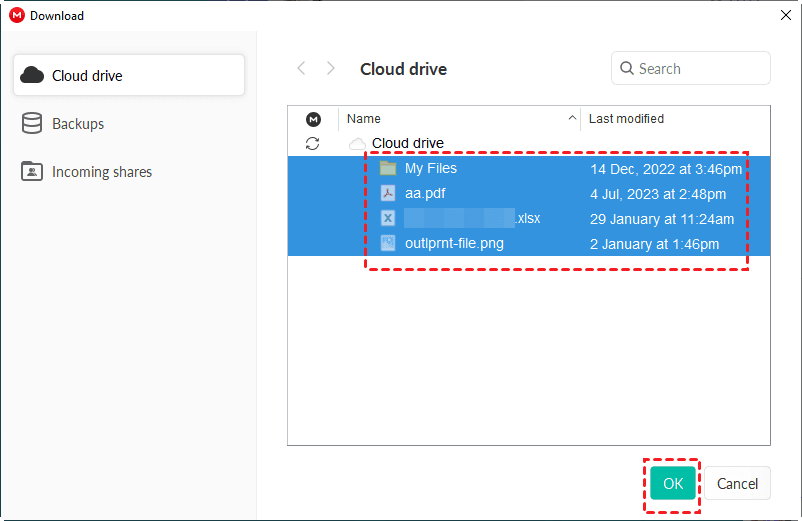Screen dimensions: 802x521
Task: Confirm the download with OK
Action: [673, 484]
